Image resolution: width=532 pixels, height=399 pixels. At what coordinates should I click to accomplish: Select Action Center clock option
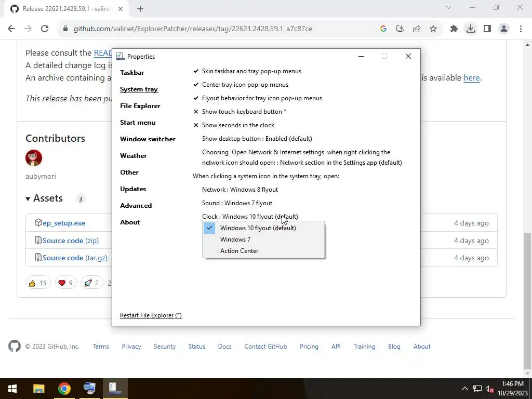pyautogui.click(x=263, y=251)
